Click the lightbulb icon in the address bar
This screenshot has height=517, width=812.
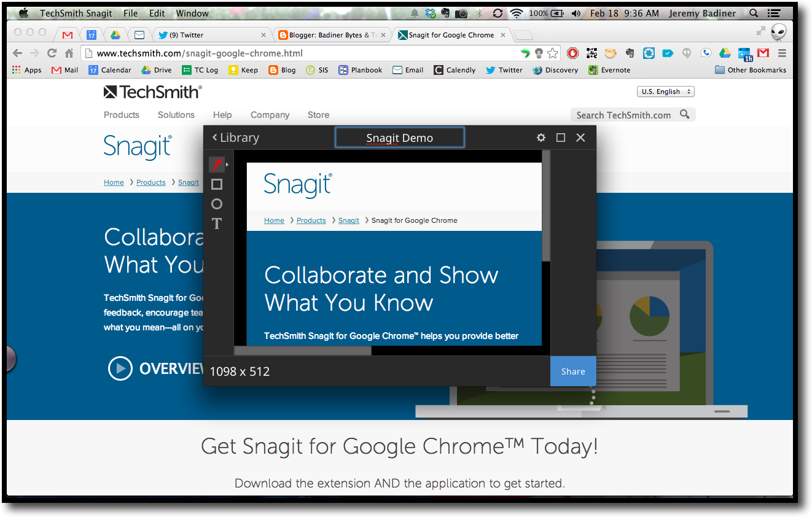pyautogui.click(x=539, y=53)
